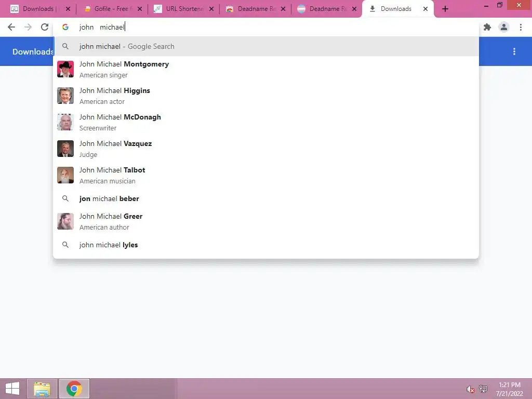532x399 pixels.
Task: Click the muted volume tray icon
Action: click(x=470, y=389)
